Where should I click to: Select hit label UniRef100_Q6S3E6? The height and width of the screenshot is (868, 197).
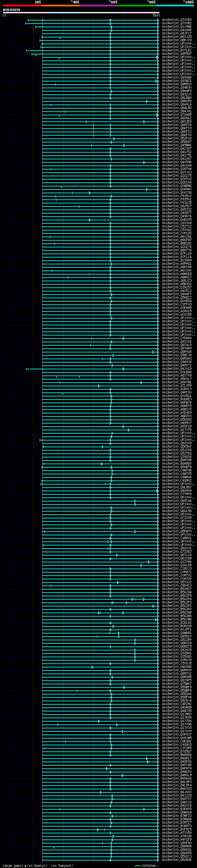[177, 122]
